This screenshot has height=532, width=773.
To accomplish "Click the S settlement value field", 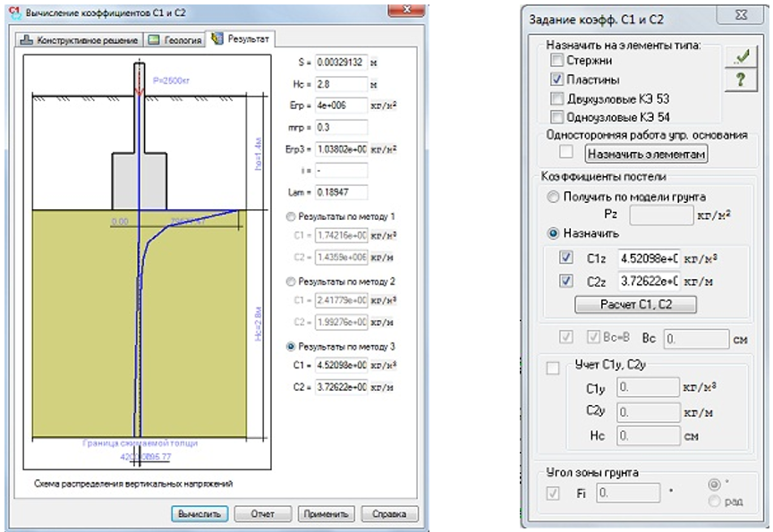I will [x=341, y=63].
